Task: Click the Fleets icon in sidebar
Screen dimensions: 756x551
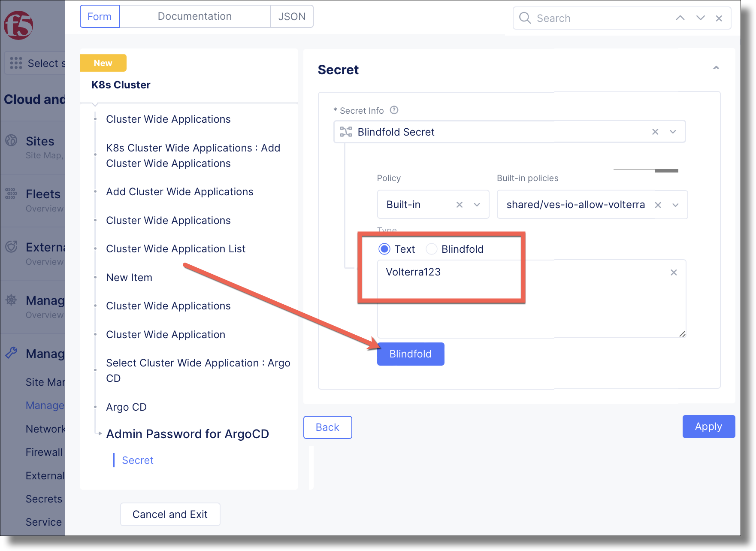Action: [11, 194]
